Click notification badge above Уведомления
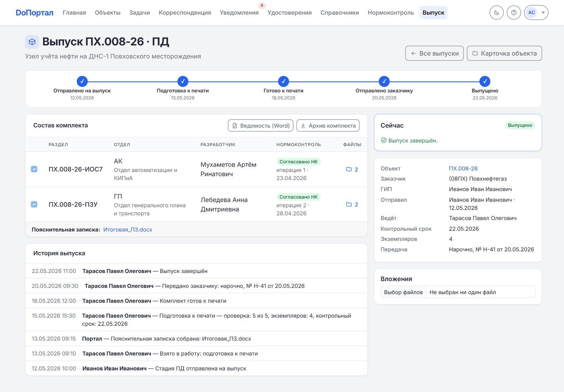The height and width of the screenshot is (392, 564). click(x=262, y=5)
